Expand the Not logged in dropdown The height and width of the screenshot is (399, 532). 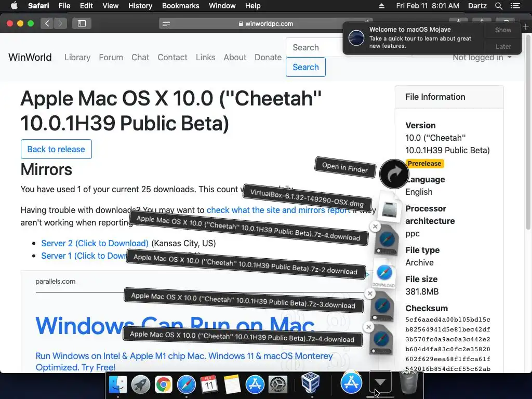[x=482, y=57]
